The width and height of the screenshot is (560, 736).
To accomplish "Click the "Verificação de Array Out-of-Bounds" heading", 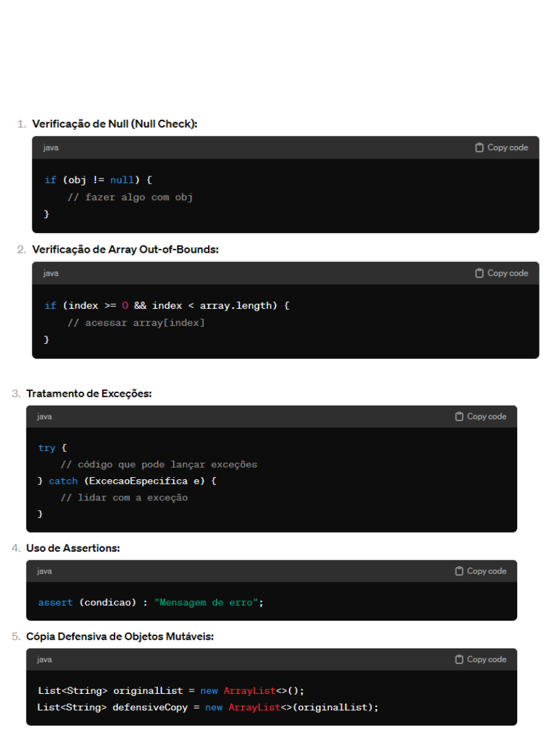I will coord(125,250).
